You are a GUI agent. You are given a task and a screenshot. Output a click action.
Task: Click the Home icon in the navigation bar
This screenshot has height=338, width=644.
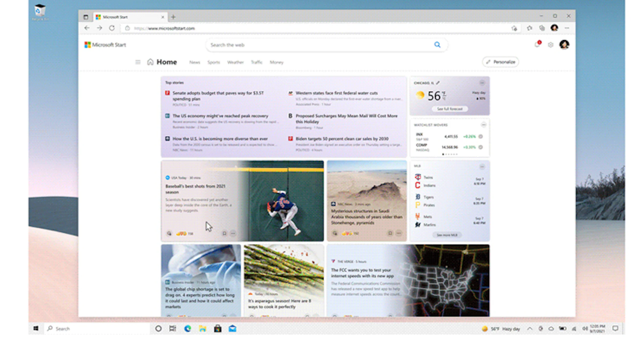(x=150, y=62)
